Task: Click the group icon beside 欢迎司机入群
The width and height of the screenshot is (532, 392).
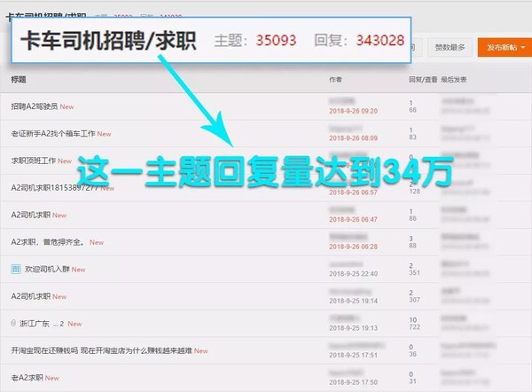Action: pos(16,269)
